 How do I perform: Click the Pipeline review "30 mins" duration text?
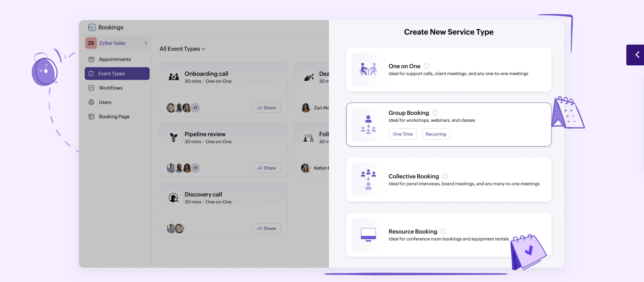click(193, 142)
